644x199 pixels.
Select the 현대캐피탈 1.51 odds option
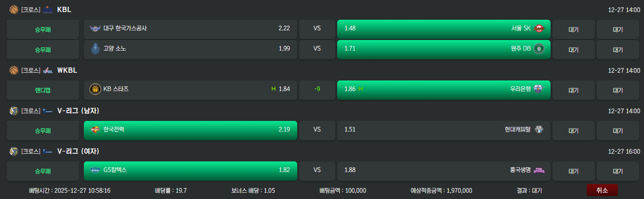(443, 130)
